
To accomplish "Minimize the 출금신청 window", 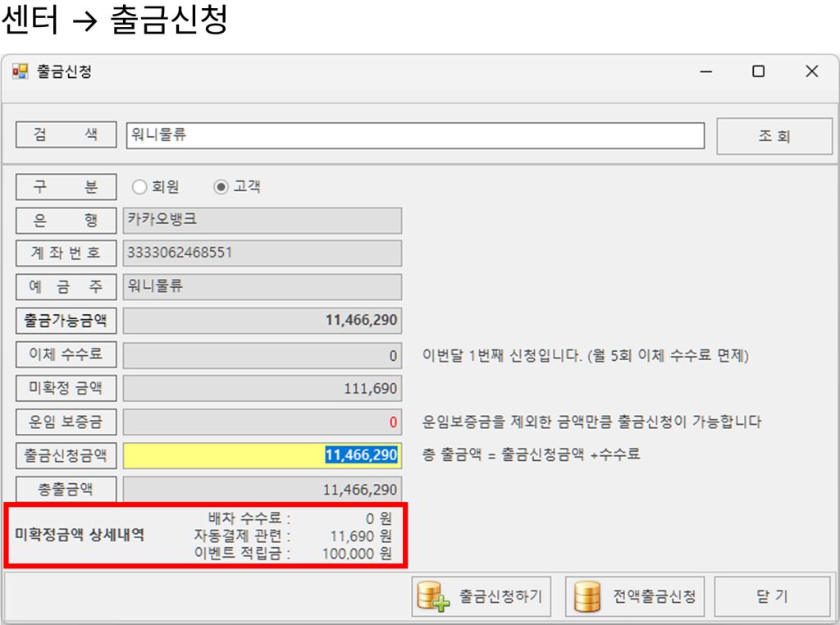I will tap(705, 72).
